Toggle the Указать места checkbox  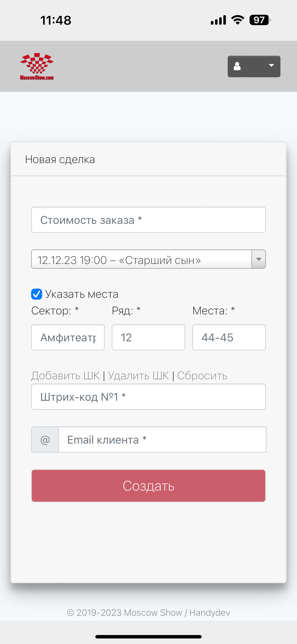[x=37, y=294]
